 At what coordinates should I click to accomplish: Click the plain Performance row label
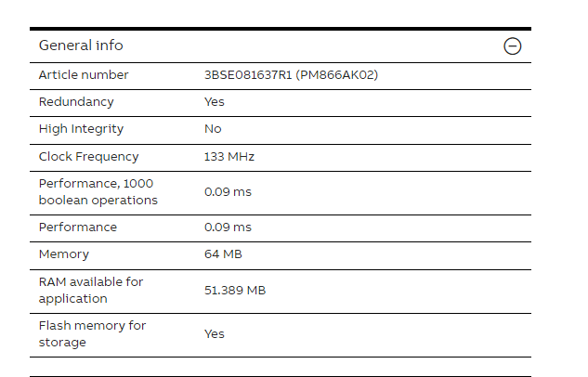78,227
